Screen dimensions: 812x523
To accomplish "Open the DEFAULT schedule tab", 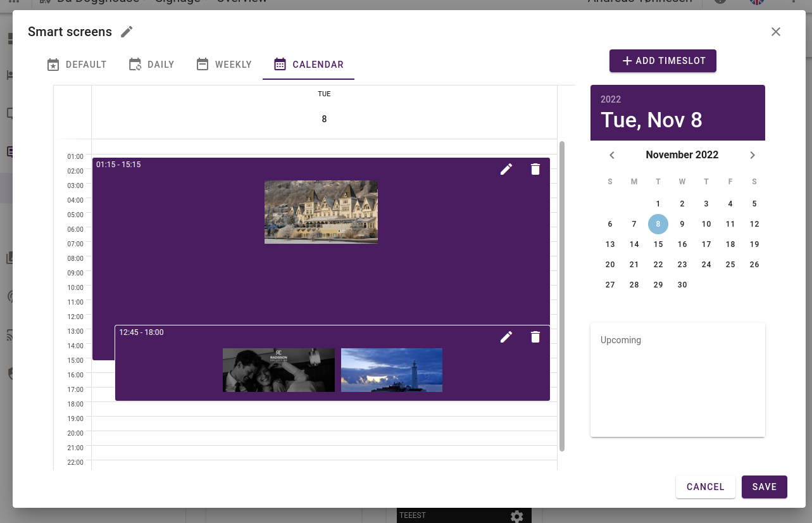I will 77,64.
